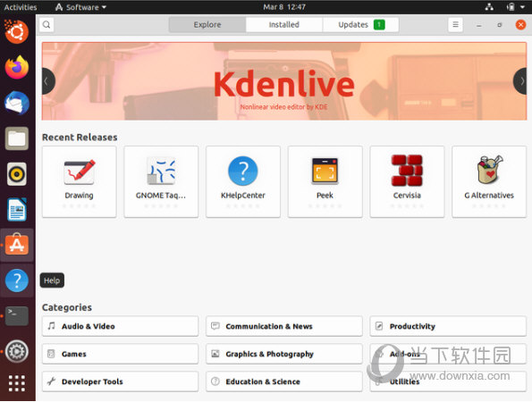Image resolution: width=532 pixels, height=402 pixels.
Task: Open the Drawing app tile
Action: (x=79, y=181)
